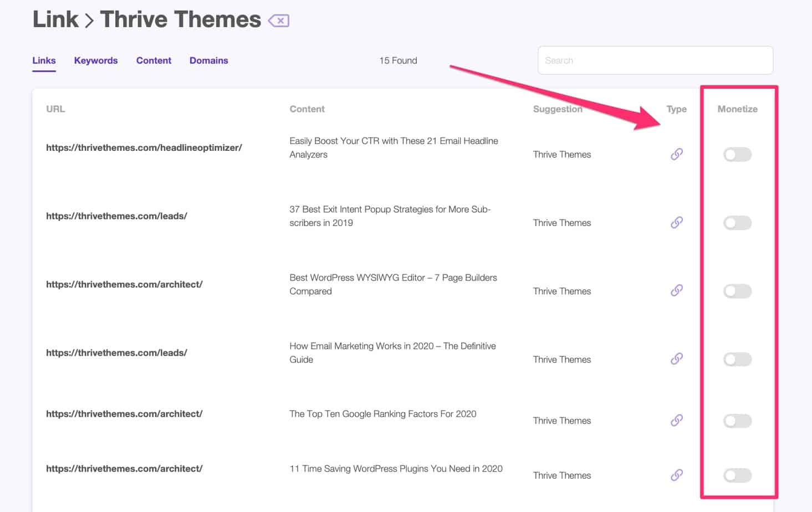This screenshot has height=512, width=812.
Task: Toggle Monetize for Time Saving Plugins row
Action: click(x=737, y=475)
